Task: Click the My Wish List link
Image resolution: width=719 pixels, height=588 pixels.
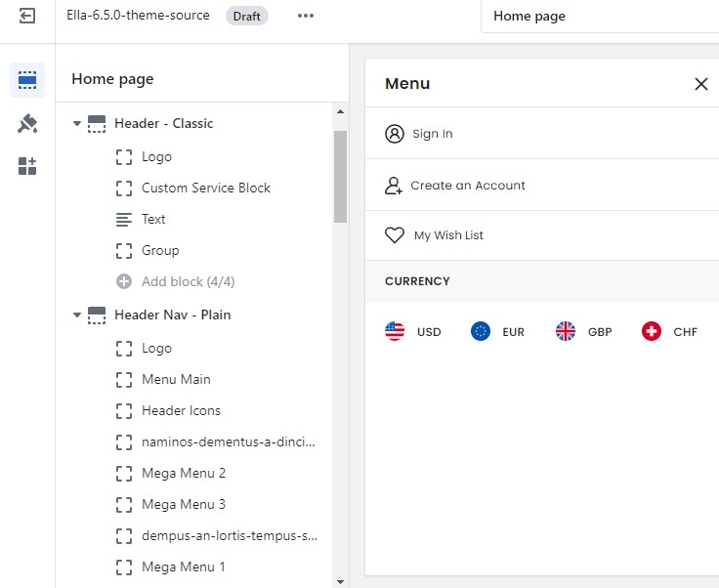Action: pyautogui.click(x=448, y=235)
